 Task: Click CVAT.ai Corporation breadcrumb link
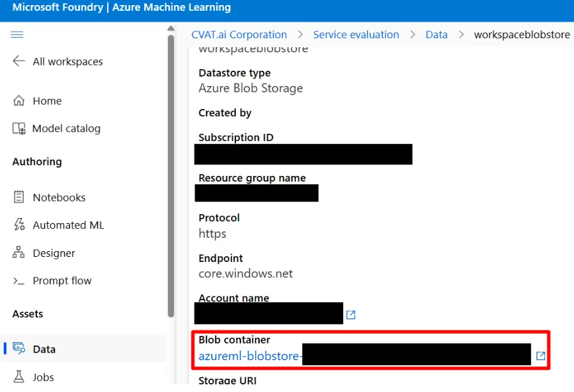(x=239, y=34)
